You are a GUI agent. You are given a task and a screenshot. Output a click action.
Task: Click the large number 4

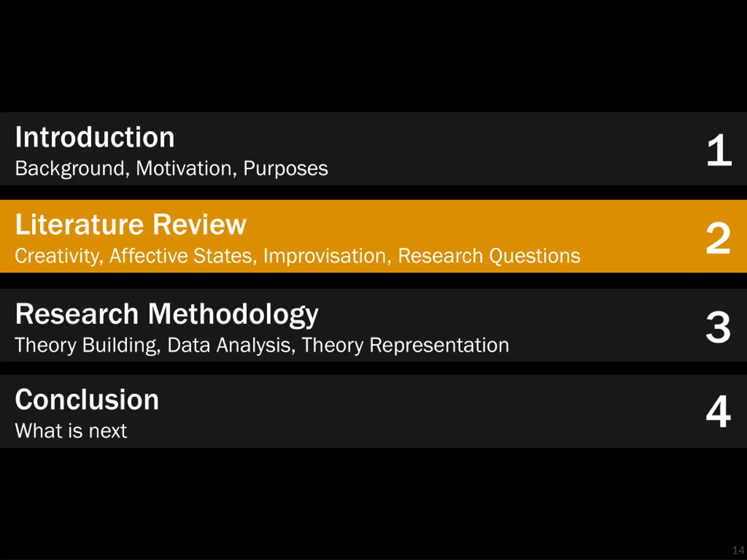[x=718, y=411]
